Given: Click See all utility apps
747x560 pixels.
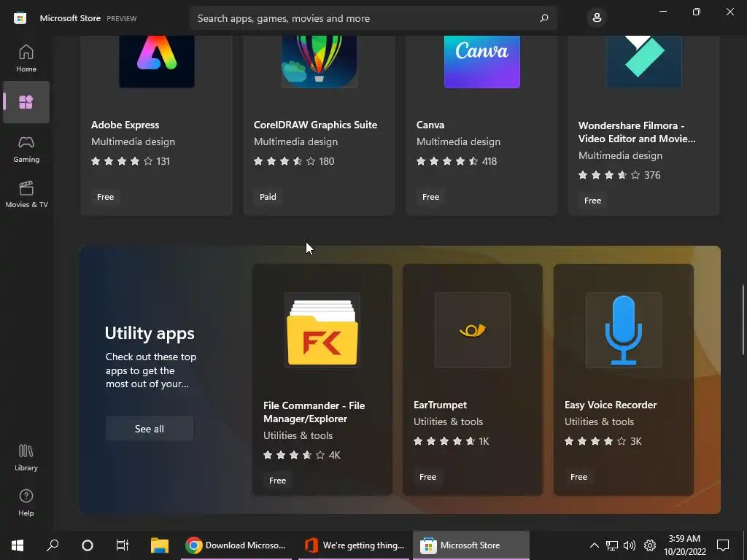Looking at the screenshot, I should pyautogui.click(x=149, y=429).
